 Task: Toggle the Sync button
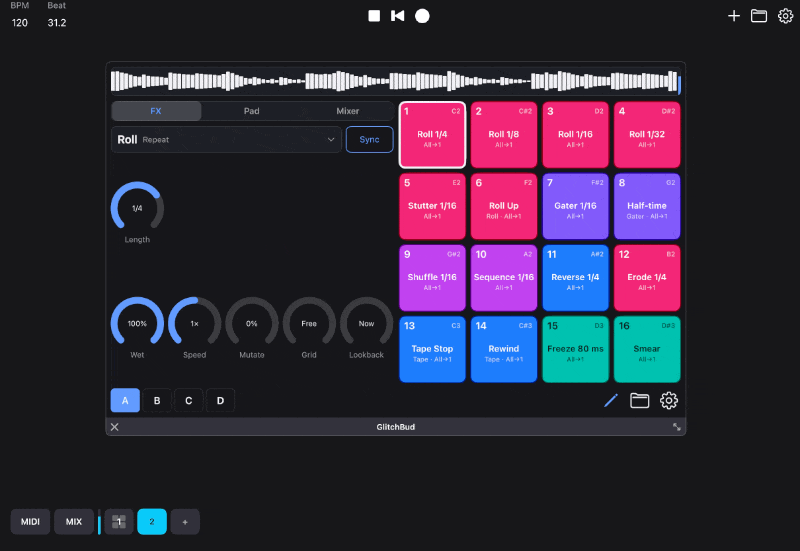pyautogui.click(x=369, y=139)
